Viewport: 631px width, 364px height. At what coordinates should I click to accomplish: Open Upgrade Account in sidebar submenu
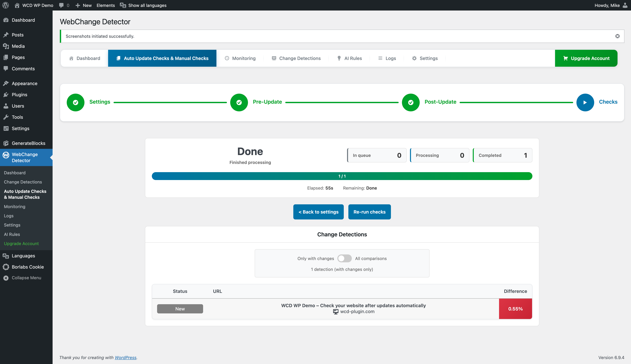click(21, 243)
